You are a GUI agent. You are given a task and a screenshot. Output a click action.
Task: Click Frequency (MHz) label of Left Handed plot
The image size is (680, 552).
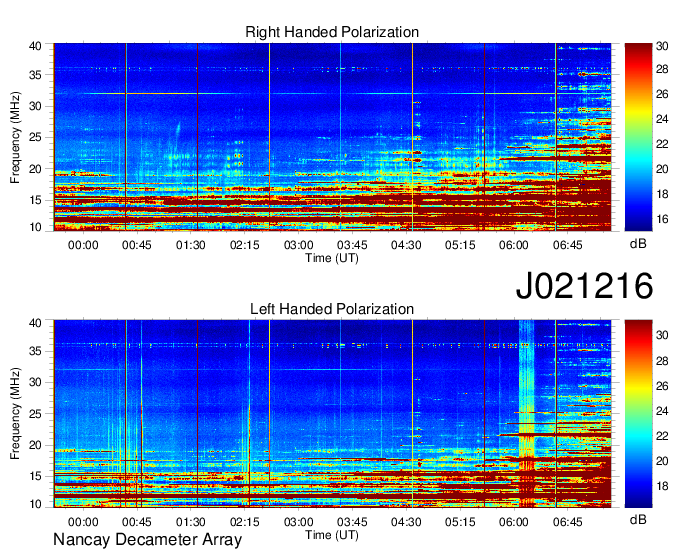tap(15, 414)
